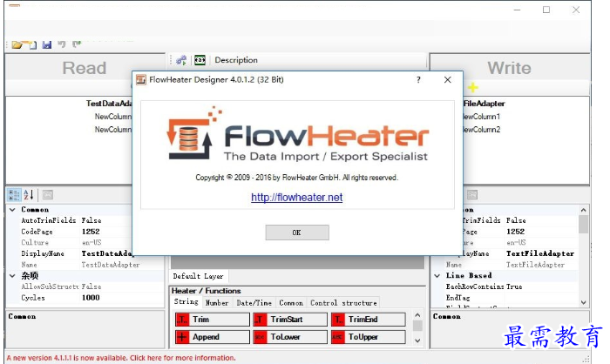Click the Open folder toolbar icon
The image size is (610, 364).
[x=17, y=44]
